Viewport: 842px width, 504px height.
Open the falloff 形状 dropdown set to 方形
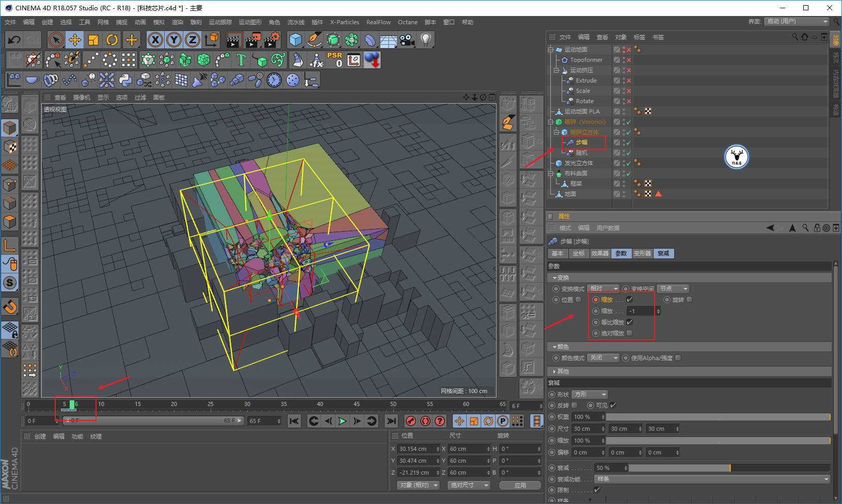click(590, 394)
